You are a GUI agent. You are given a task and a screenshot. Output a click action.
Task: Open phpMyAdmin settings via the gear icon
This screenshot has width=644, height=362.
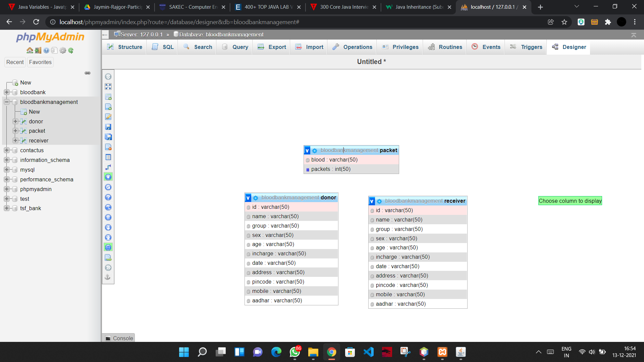click(63, 50)
